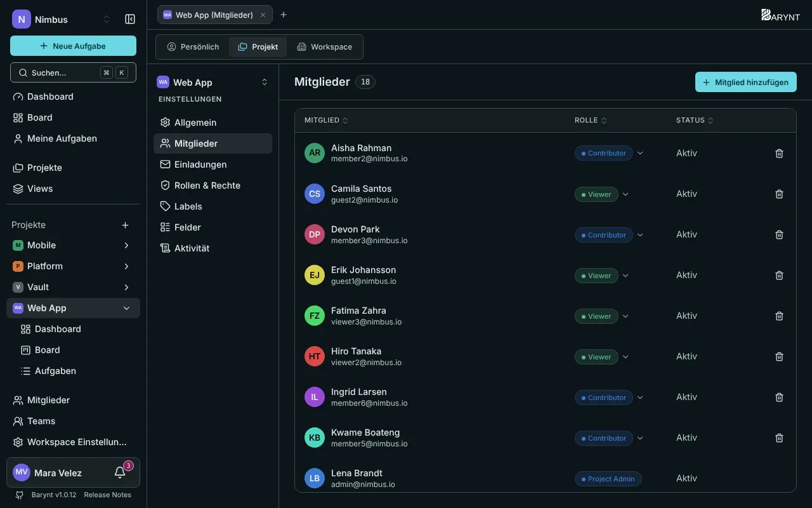
Task: Switch to the Persönlich tab
Action: coord(193,46)
